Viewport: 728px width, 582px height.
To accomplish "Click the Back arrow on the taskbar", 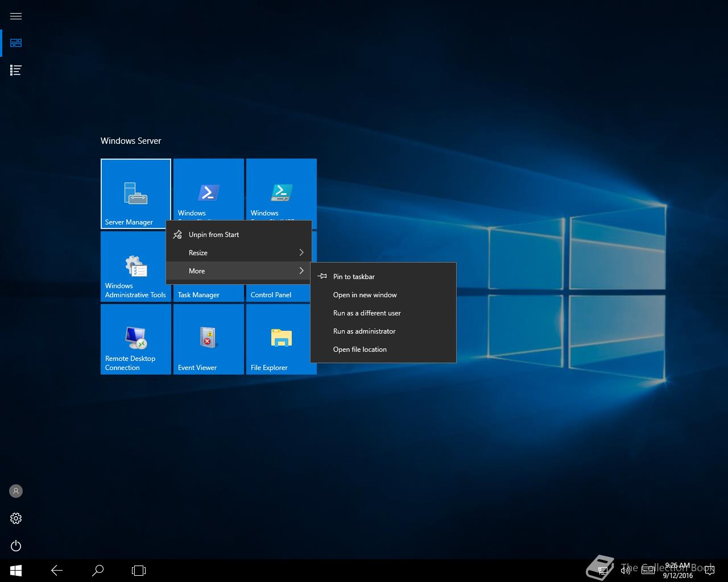I will click(57, 571).
